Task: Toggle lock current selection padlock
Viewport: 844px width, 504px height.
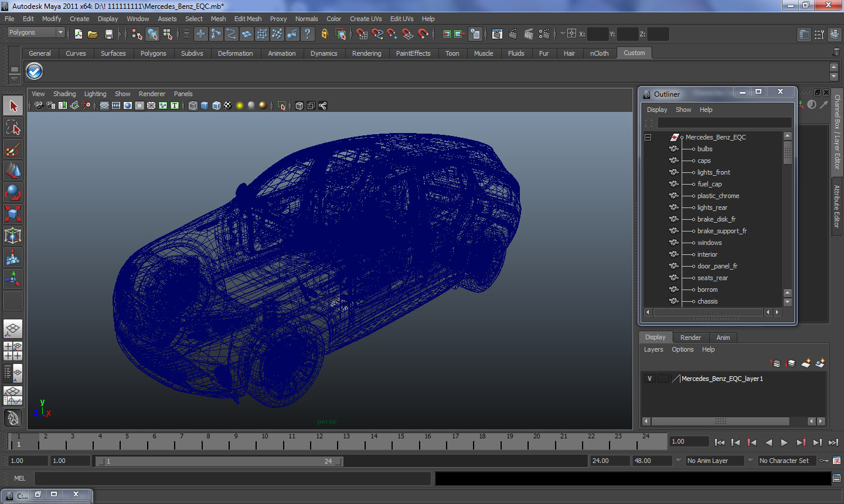Action: point(324,35)
